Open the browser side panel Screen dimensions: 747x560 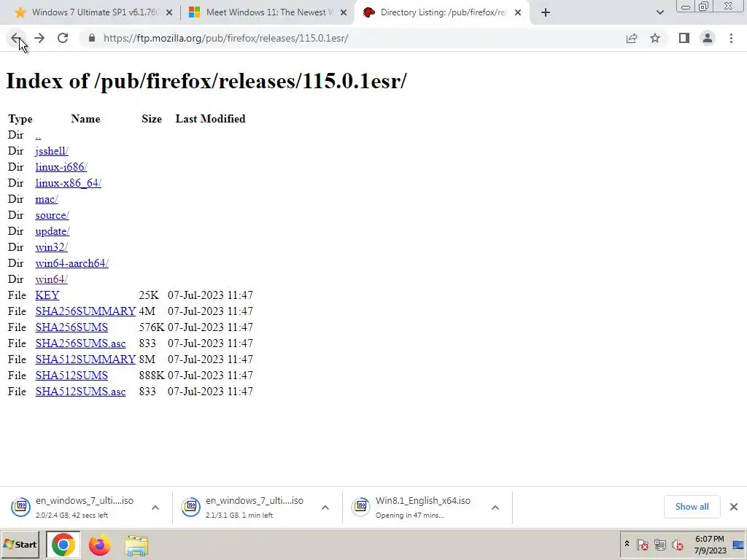coord(684,38)
